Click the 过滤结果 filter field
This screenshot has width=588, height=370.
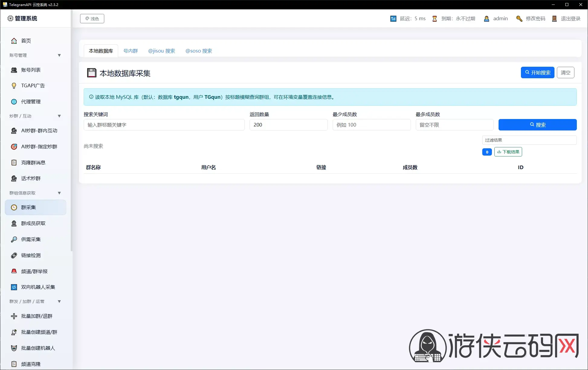[x=529, y=140]
